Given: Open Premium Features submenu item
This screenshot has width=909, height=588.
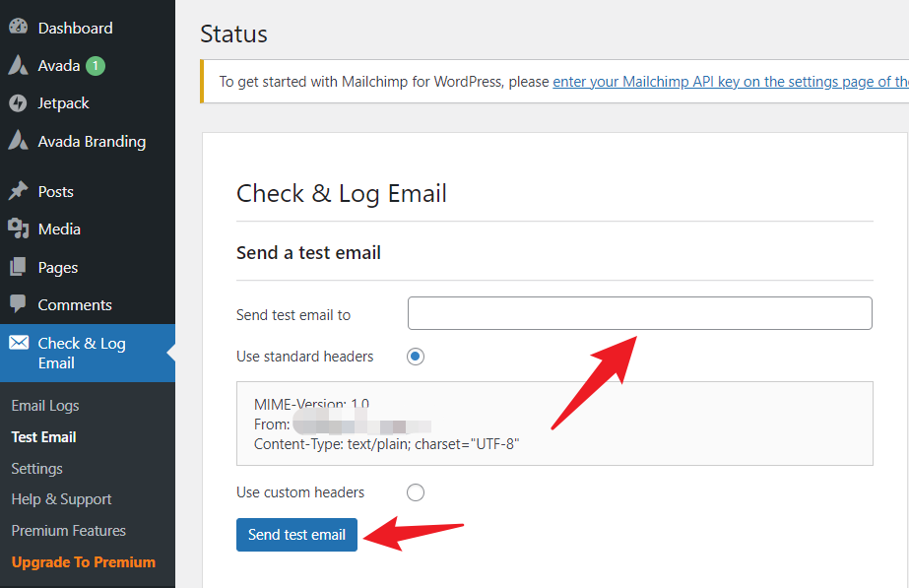Looking at the screenshot, I should coord(69,531).
